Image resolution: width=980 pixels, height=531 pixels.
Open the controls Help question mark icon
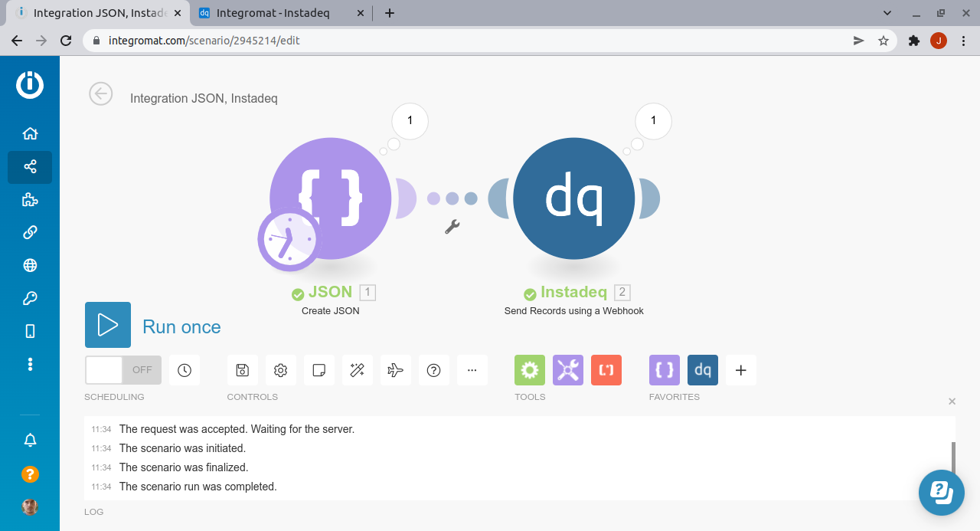[x=434, y=370]
